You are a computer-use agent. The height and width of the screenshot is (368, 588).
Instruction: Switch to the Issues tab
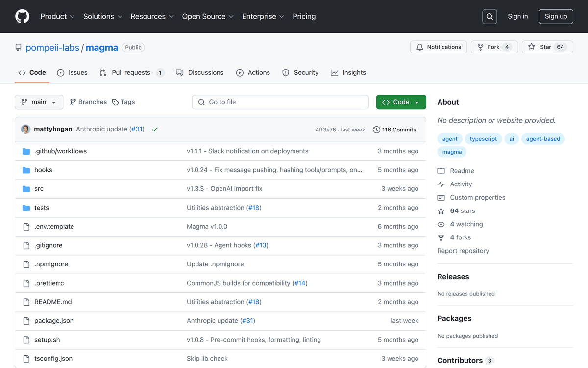73,73
